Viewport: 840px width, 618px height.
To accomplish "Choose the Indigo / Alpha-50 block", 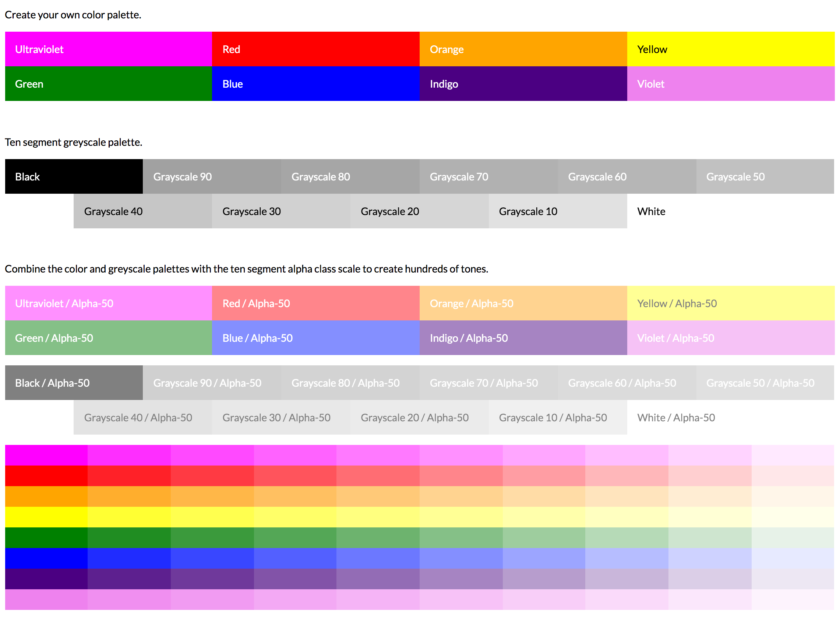I will pos(523,338).
